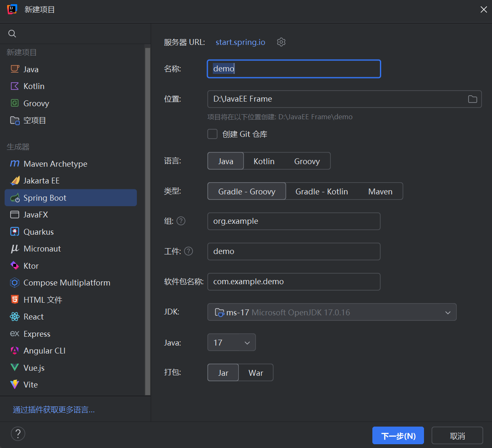Switch language to Kotlin
Image resolution: width=492 pixels, height=448 pixels.
pos(264,161)
